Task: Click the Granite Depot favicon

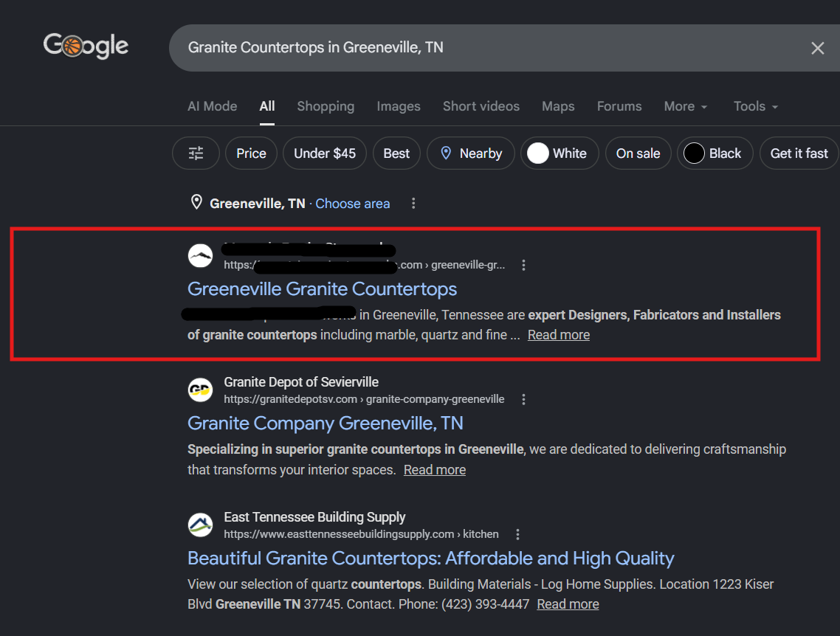Action: (200, 390)
